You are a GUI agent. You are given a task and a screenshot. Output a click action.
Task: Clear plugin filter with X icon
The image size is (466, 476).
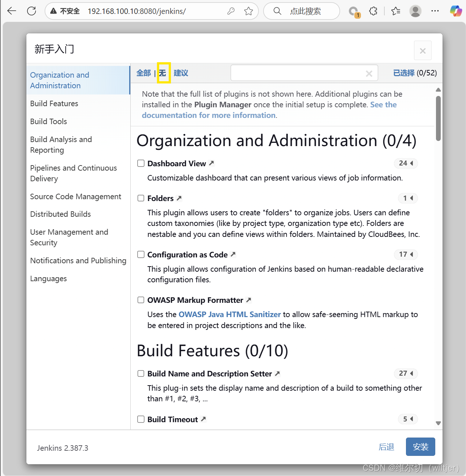click(x=369, y=74)
